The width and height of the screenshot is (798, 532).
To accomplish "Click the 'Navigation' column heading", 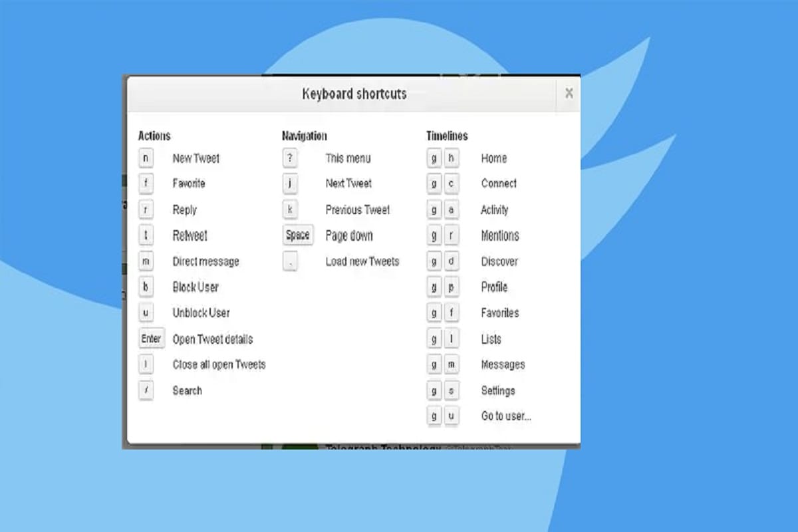I will [305, 136].
